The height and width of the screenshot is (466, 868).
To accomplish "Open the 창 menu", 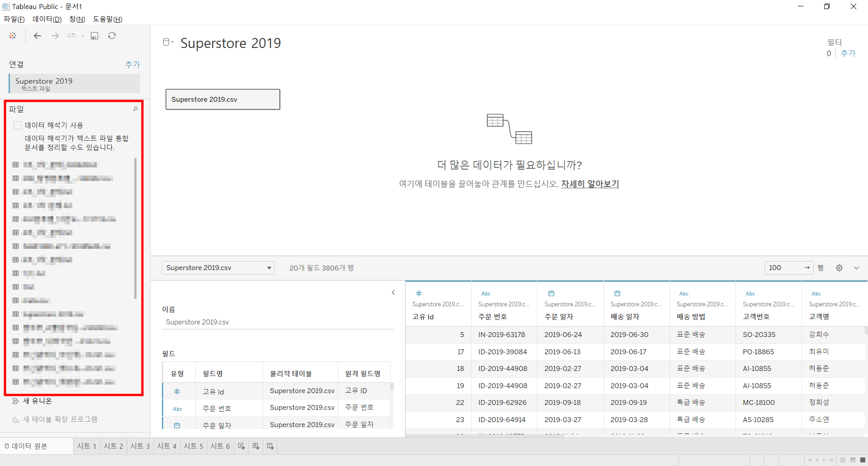I will coord(77,19).
